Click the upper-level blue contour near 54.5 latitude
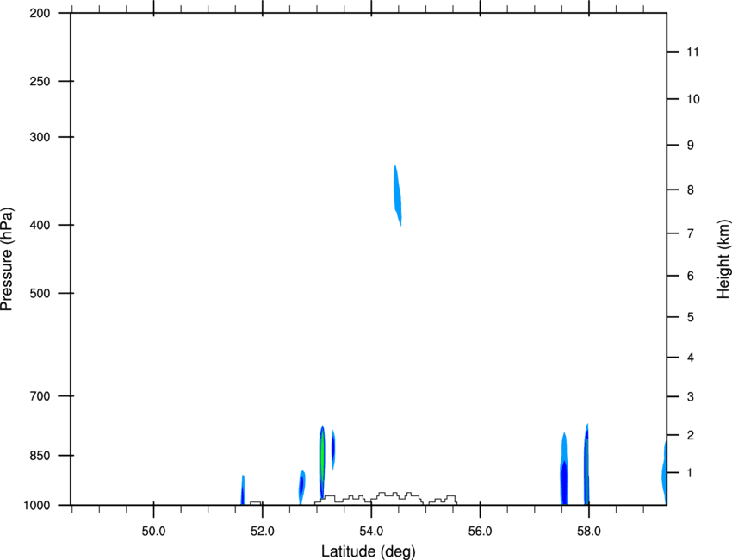The height and width of the screenshot is (560, 732). tap(397, 196)
